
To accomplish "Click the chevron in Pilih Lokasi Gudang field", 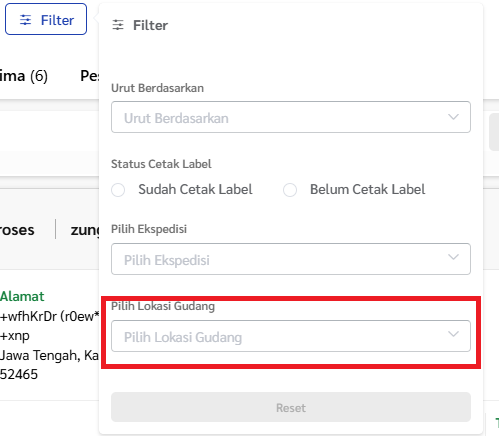I will [453, 334].
